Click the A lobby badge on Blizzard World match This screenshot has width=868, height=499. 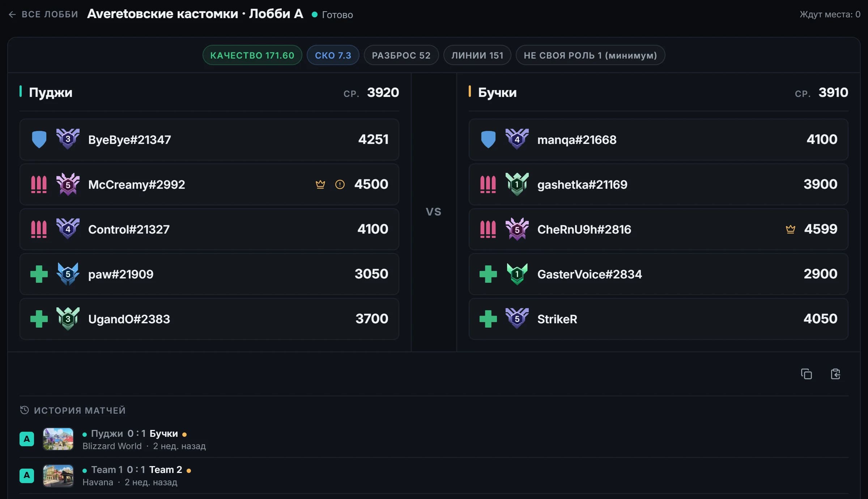tap(27, 439)
